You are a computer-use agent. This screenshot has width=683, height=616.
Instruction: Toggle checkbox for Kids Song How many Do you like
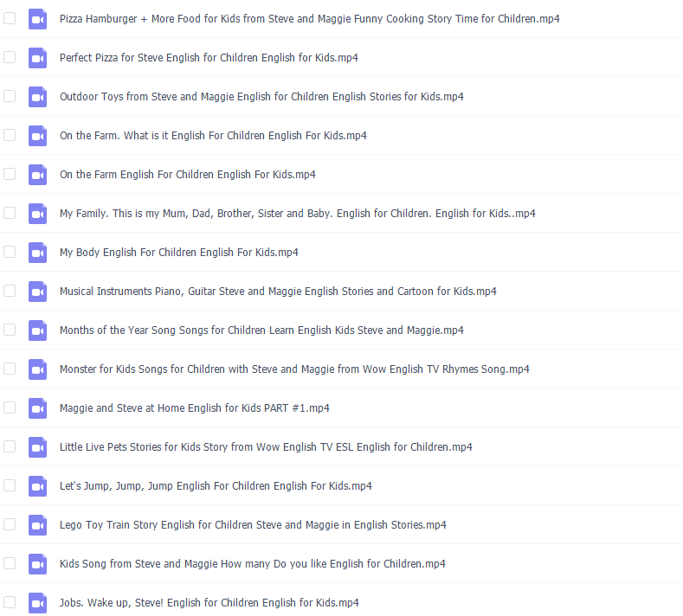point(10,563)
